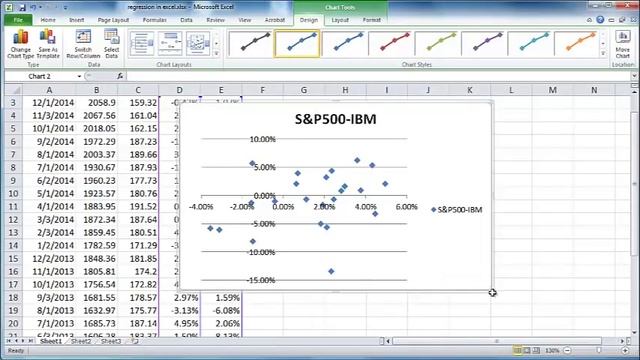Click lowest data point near -15%
Viewport: 640px width, 360px height.
[x=331, y=271]
